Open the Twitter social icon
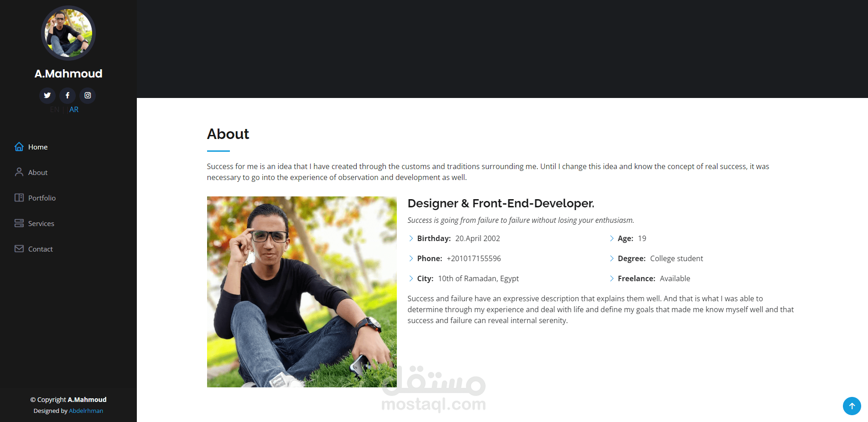Viewport: 868px width, 422px height. (47, 95)
